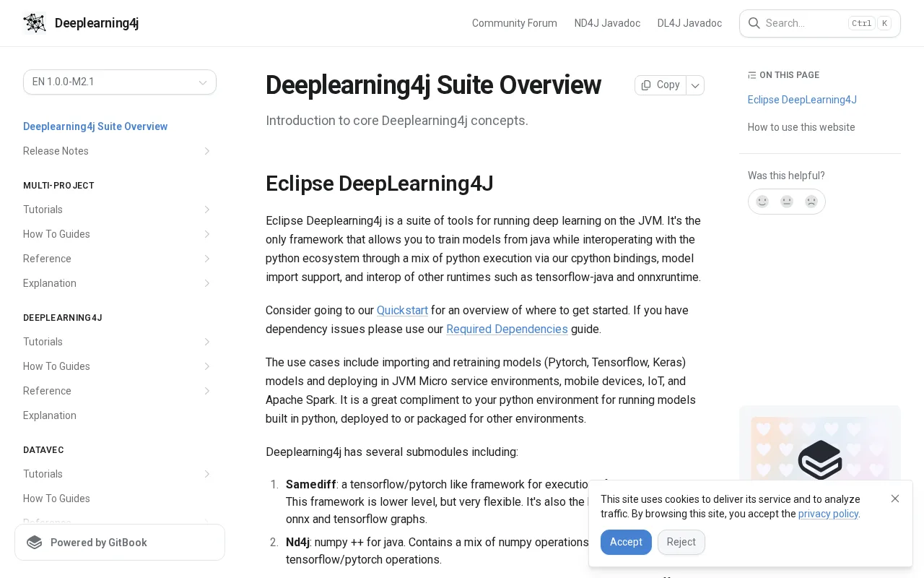The height and width of the screenshot is (578, 924).
Task: Click the GitBook logo icon in Powered by
Action: click(35, 543)
